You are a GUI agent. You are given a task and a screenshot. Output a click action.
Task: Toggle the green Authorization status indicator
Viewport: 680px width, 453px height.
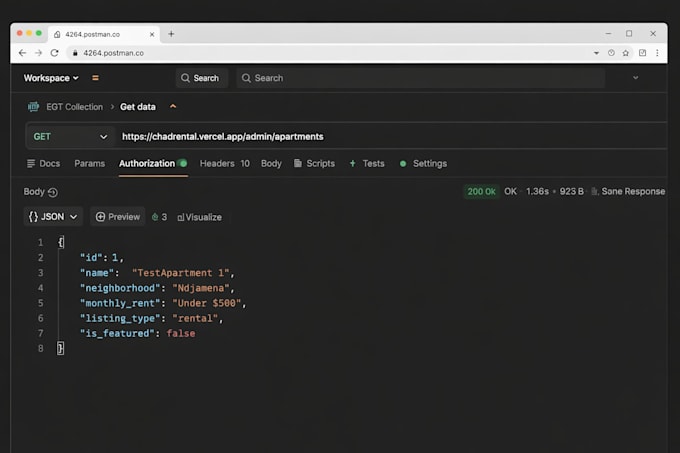tap(183, 163)
